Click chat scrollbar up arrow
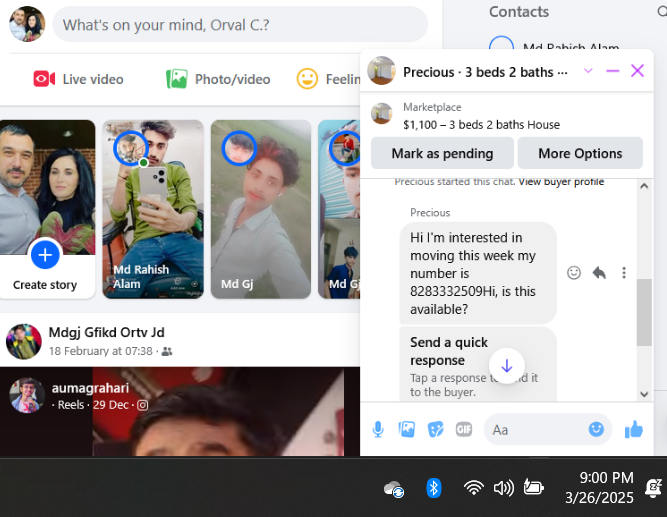667x517 pixels. click(644, 186)
